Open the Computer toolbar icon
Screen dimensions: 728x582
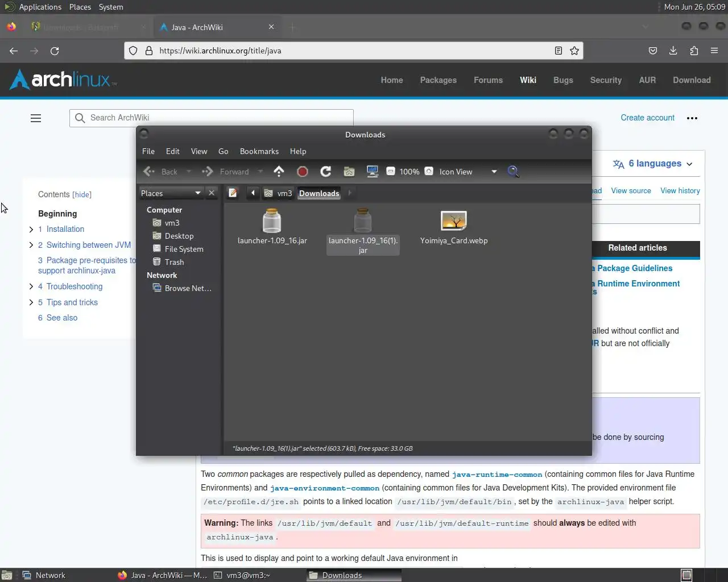click(x=373, y=171)
